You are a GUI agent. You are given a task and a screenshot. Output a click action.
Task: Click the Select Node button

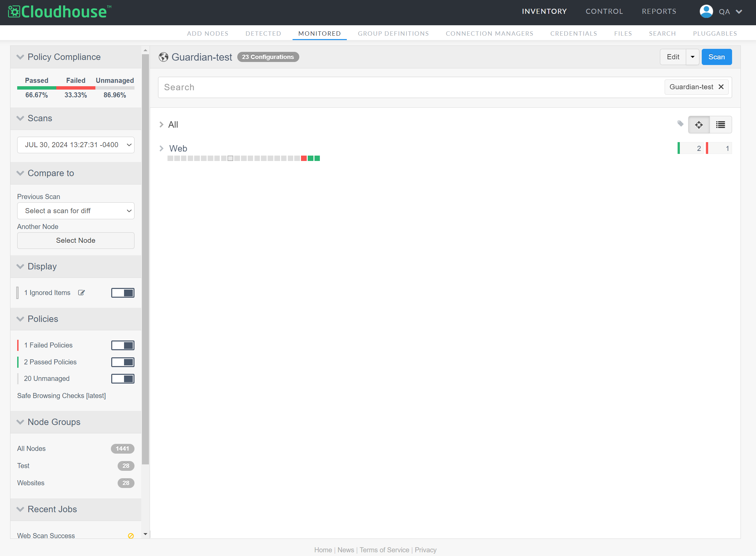click(76, 240)
